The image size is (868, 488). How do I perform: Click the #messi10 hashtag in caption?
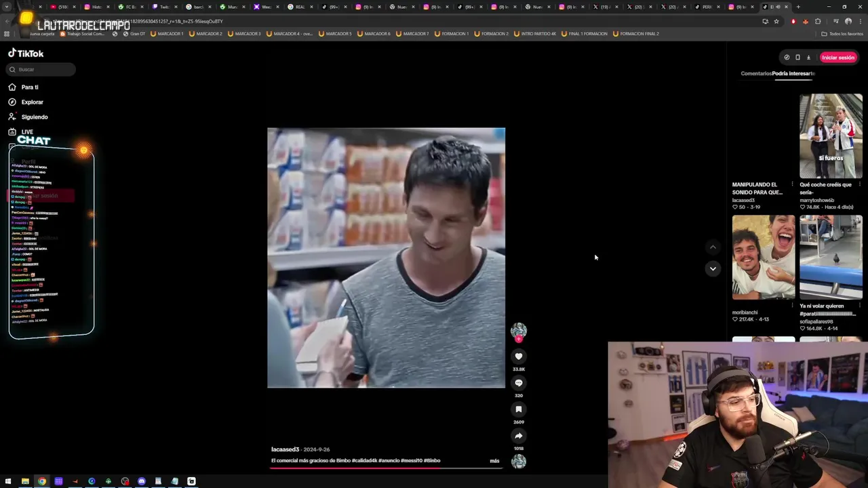(x=411, y=461)
